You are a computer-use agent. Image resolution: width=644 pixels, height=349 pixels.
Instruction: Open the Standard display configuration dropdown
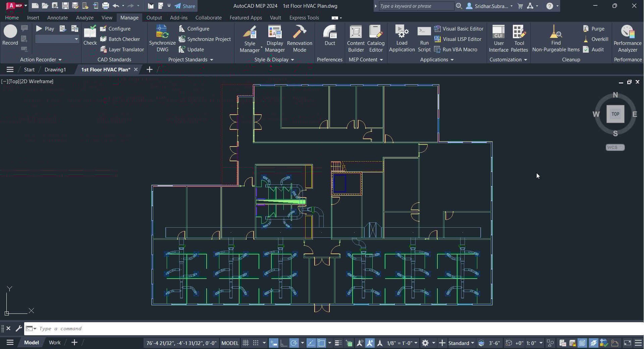[x=461, y=343]
